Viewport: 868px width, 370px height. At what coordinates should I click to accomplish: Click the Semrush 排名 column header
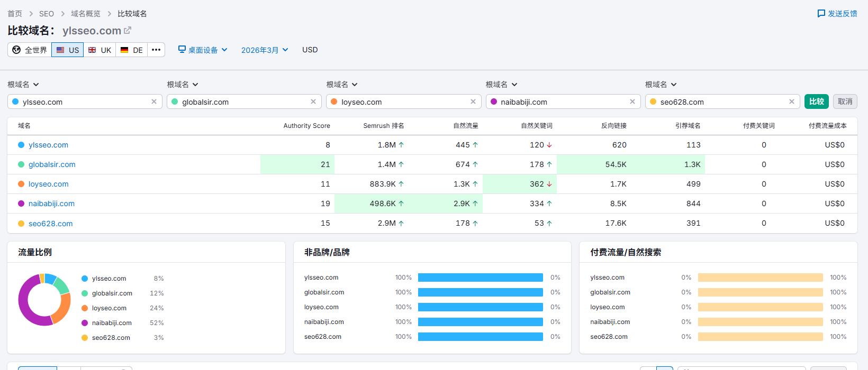tap(384, 126)
